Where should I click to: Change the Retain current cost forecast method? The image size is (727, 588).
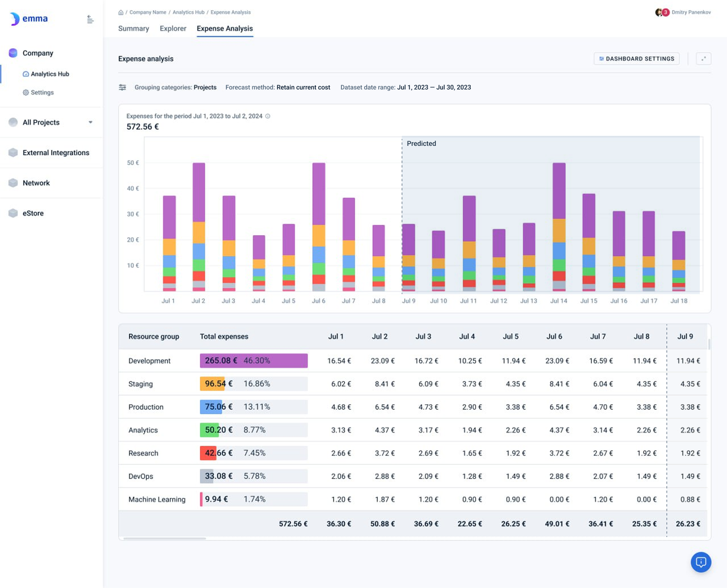tap(303, 87)
